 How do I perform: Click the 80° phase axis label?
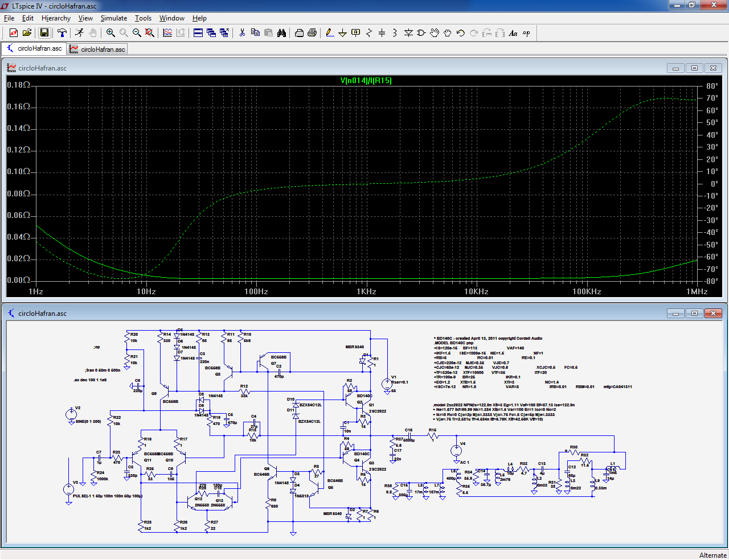click(712, 86)
